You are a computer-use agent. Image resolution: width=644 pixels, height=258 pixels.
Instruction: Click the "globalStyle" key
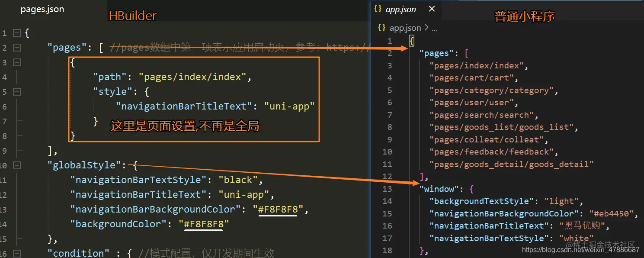tap(84, 165)
